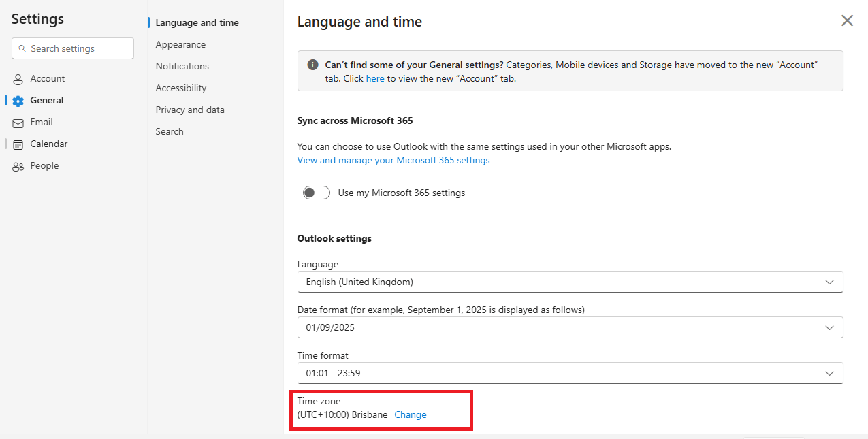Click the search magnifier icon
Image resolution: width=868 pixels, height=439 pixels.
click(x=22, y=49)
